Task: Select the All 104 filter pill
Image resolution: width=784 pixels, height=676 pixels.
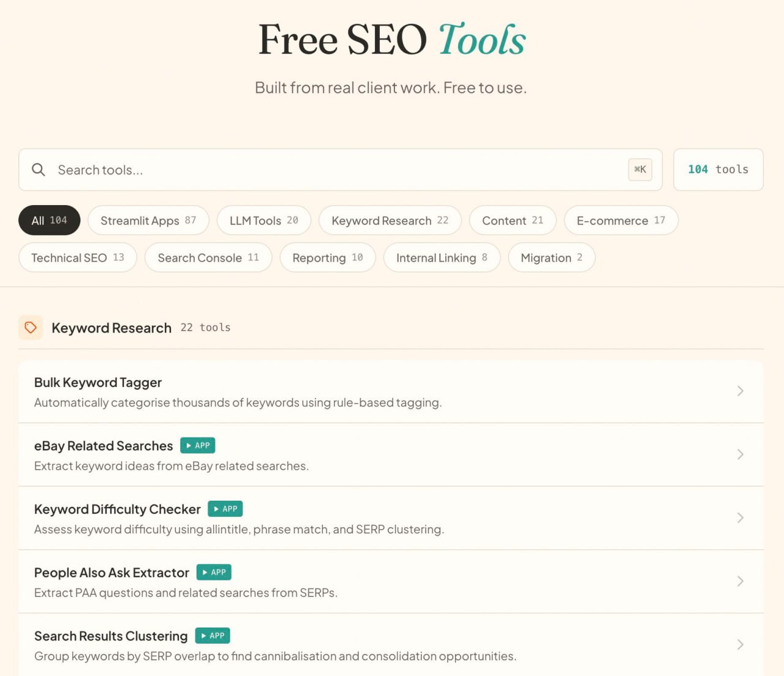Action: click(x=49, y=220)
